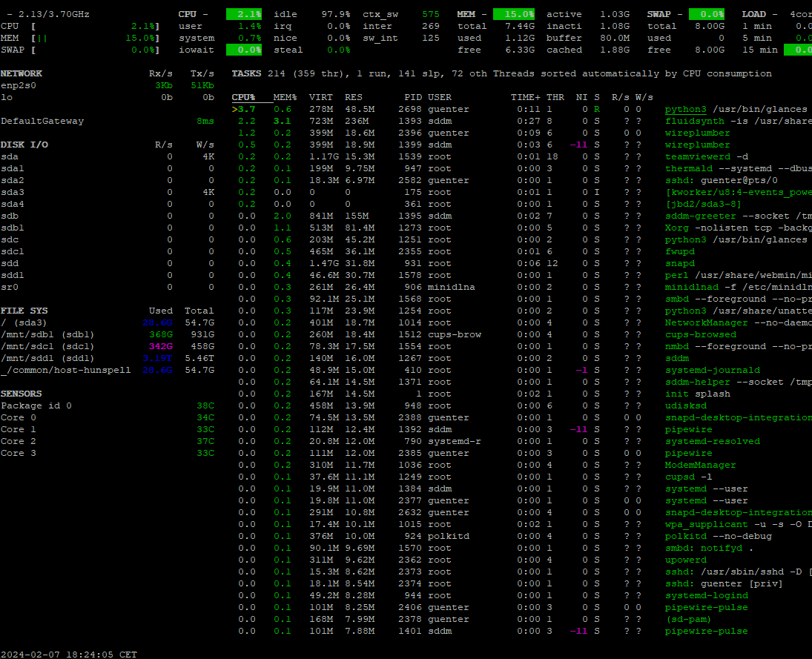The width and height of the screenshot is (812, 659).
Task: Click the snapd process name
Action: (680, 263)
